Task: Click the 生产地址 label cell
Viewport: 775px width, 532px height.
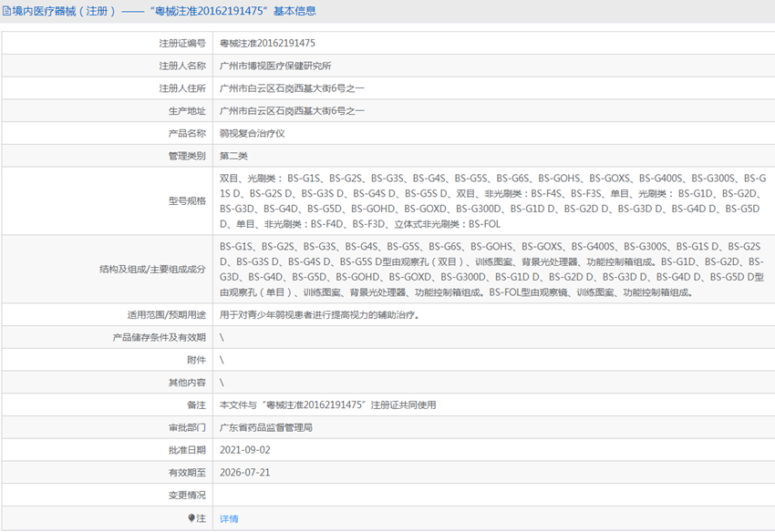Action: (x=108, y=111)
